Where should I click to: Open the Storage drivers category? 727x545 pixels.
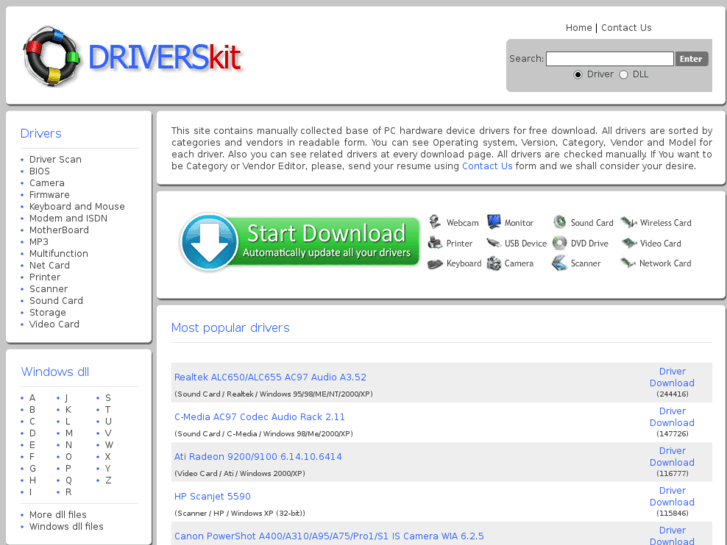47,313
